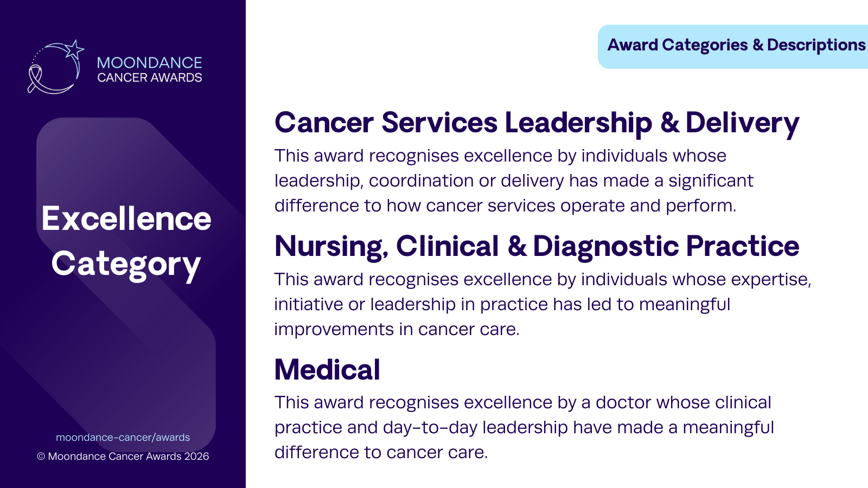
Task: Select the 'Nursing, Clinical & Diagnostic Practice' heading
Action: tap(537, 247)
